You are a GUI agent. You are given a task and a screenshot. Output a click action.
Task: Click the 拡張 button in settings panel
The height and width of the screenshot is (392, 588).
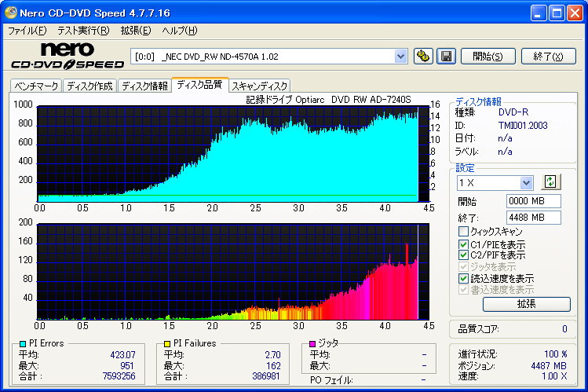527,304
